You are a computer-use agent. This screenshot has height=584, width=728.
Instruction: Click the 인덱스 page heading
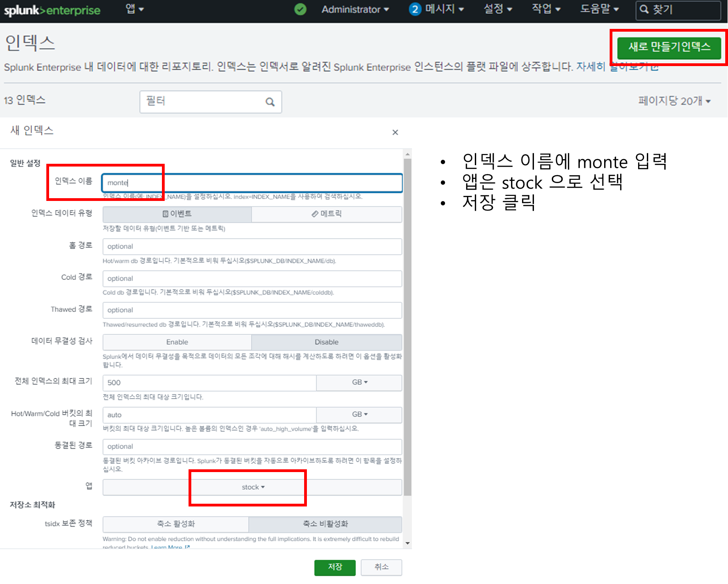point(30,43)
